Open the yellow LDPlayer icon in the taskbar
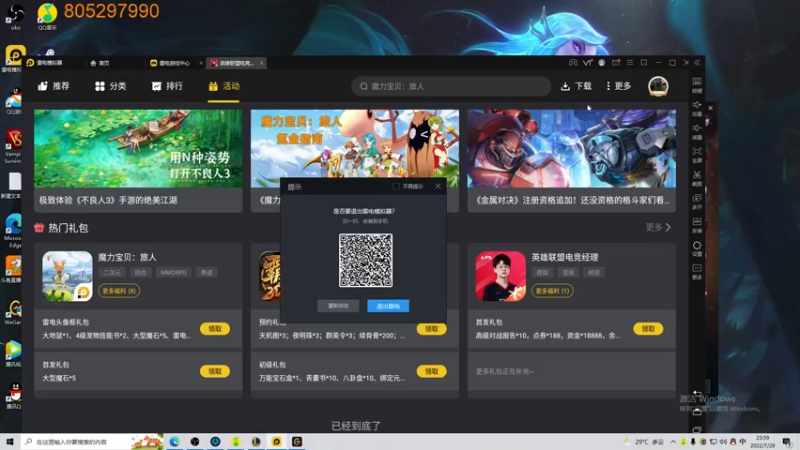This screenshot has height=450, width=800. (x=277, y=441)
